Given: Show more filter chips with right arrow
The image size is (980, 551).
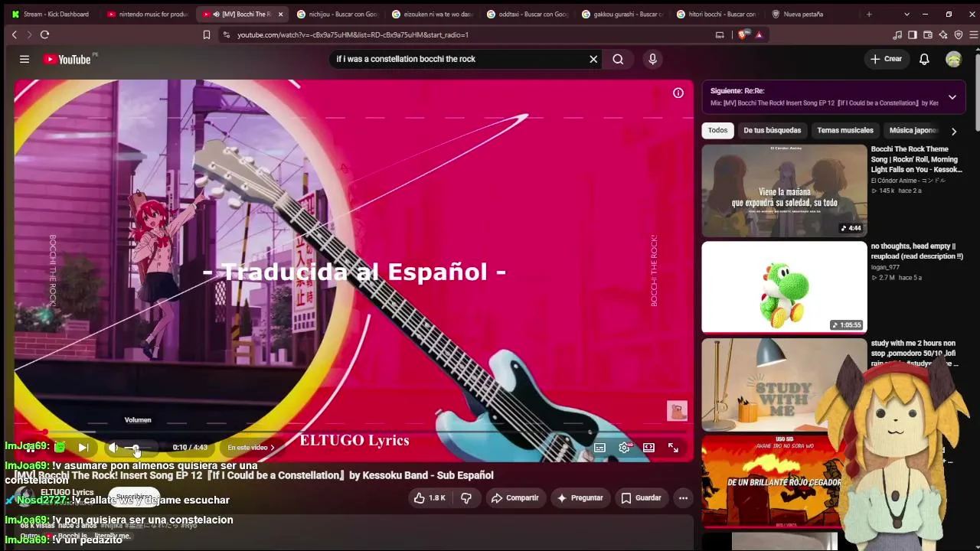Looking at the screenshot, I should click(953, 131).
